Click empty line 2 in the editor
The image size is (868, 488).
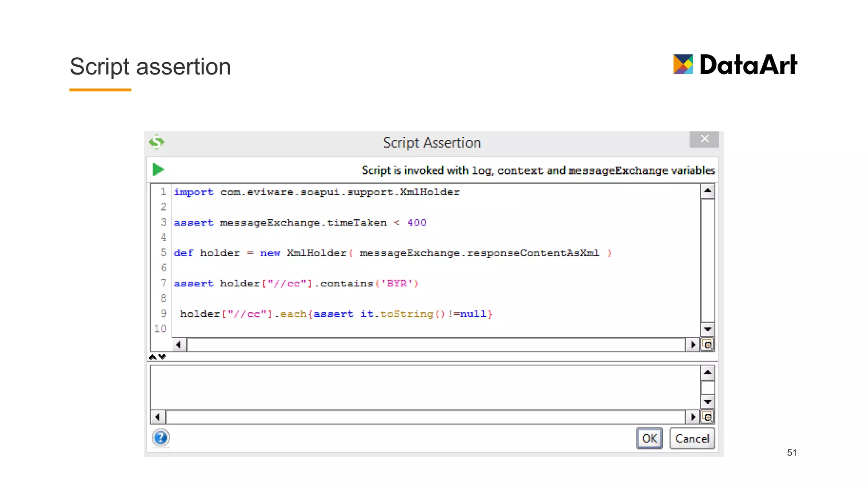[436, 207]
